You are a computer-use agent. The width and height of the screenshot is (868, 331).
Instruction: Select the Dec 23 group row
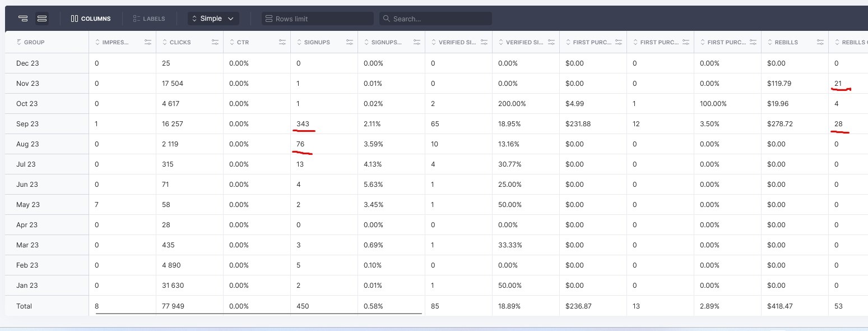tap(27, 63)
